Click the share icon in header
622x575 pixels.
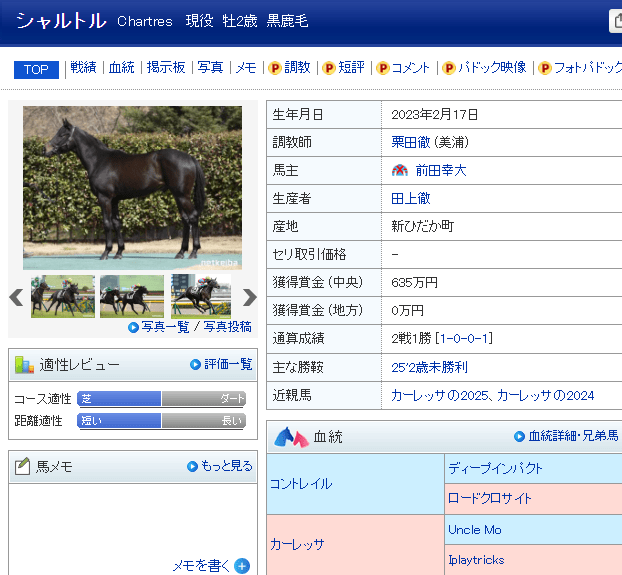pyautogui.click(x=616, y=21)
